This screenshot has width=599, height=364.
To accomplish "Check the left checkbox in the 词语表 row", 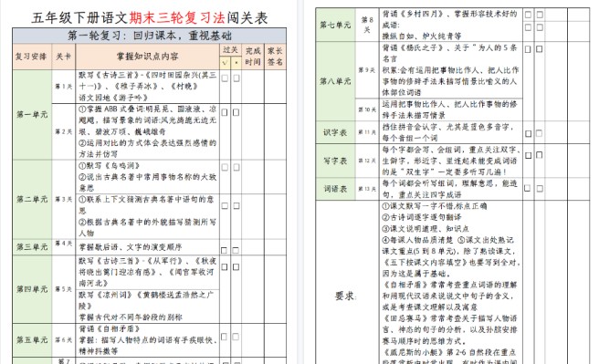I will tap(528, 189).
